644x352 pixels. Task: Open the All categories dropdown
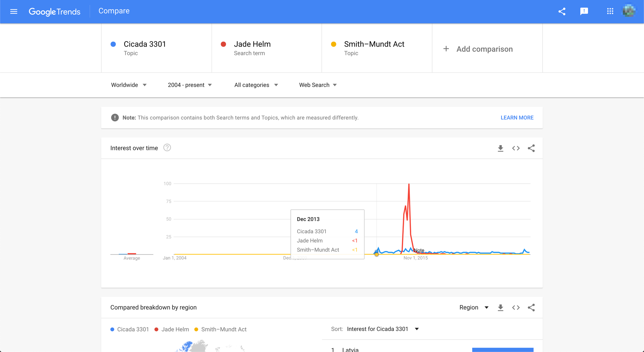tap(256, 85)
